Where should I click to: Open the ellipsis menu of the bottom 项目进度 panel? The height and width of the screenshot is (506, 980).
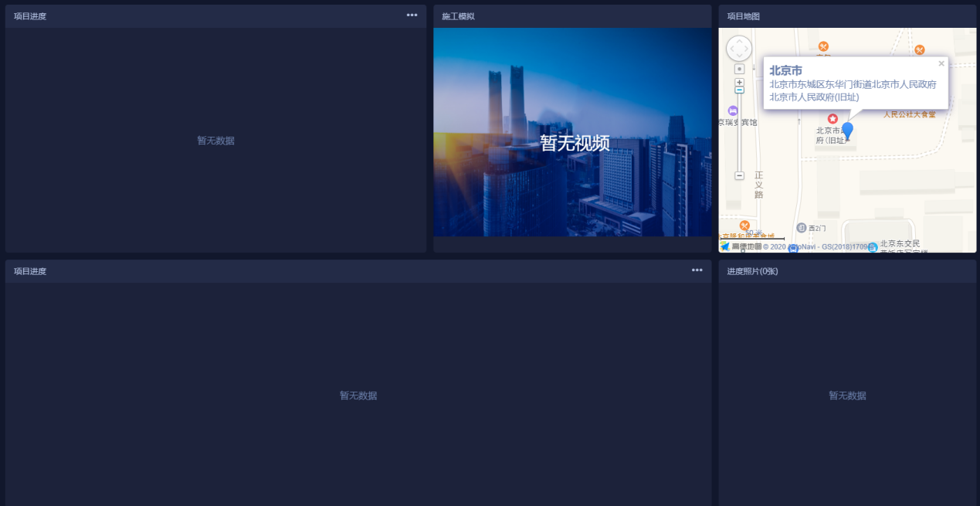pos(697,270)
